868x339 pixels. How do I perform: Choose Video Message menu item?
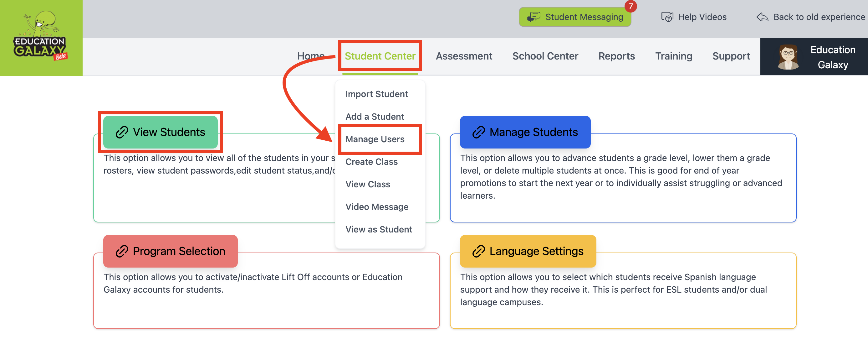coord(377,207)
